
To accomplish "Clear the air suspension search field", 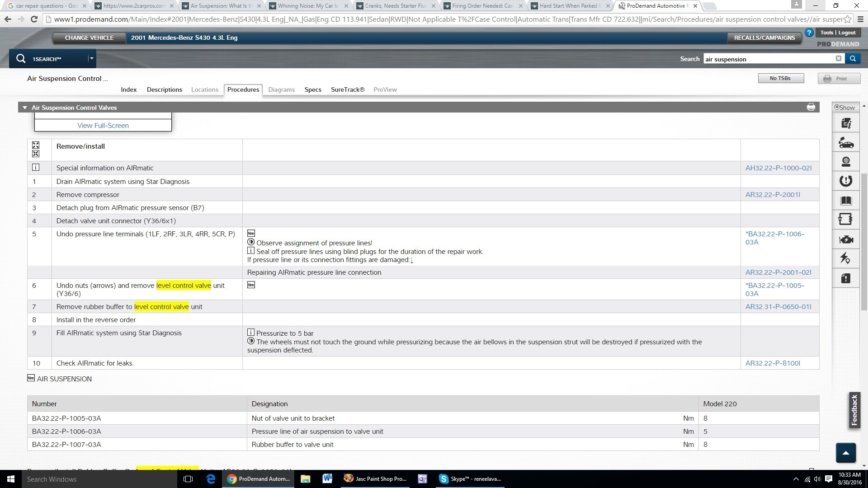I will pyautogui.click(x=838, y=59).
